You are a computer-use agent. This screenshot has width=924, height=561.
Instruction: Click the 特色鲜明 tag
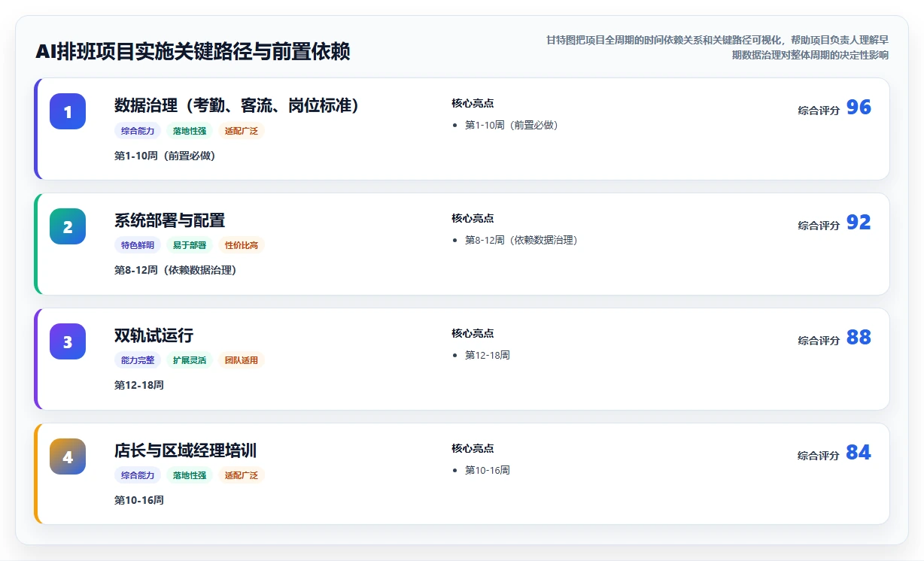pyautogui.click(x=138, y=245)
